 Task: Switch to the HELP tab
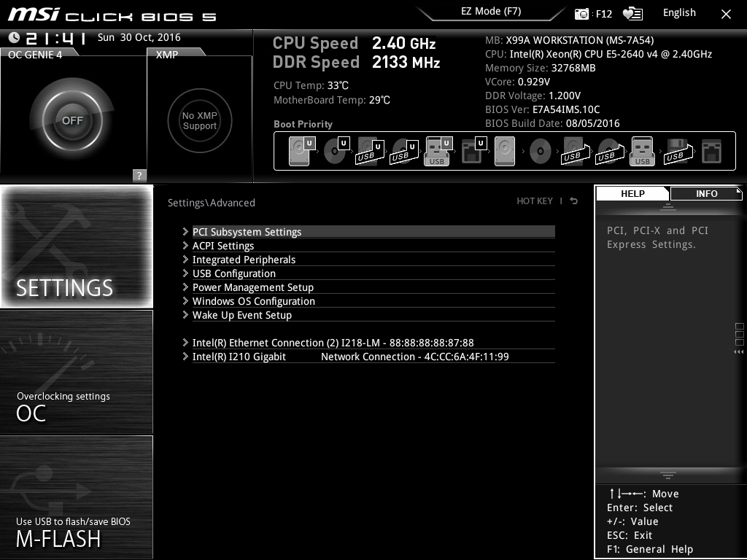632,194
